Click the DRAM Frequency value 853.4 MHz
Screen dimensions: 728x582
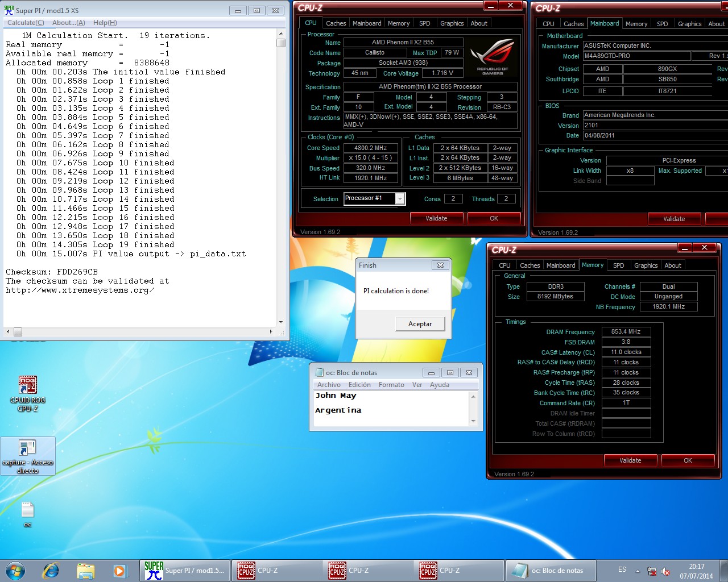point(626,332)
